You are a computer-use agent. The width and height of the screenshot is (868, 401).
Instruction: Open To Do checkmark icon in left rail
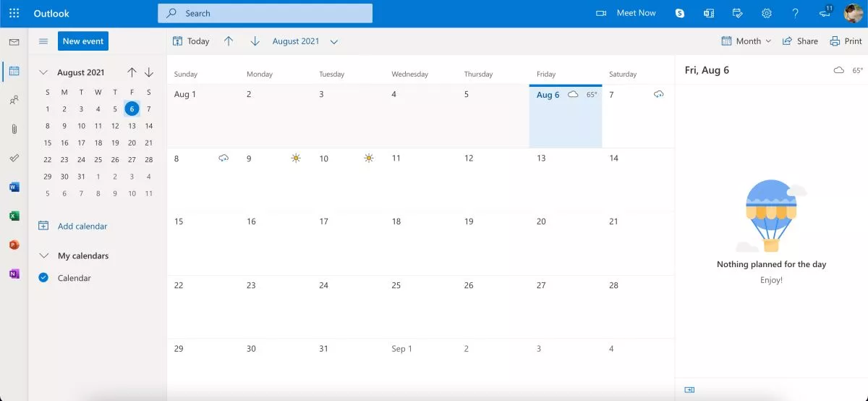tap(14, 158)
